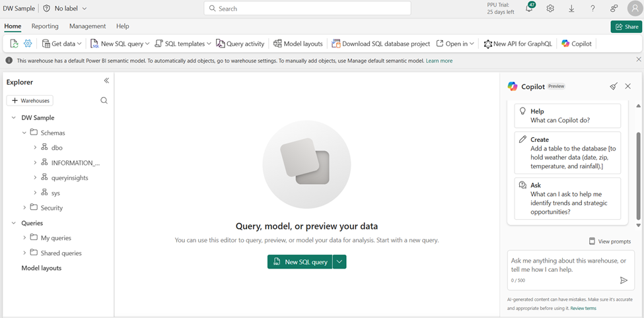Click the Copilot Help prompt card
Screen dimensions: 644x318
567,115
